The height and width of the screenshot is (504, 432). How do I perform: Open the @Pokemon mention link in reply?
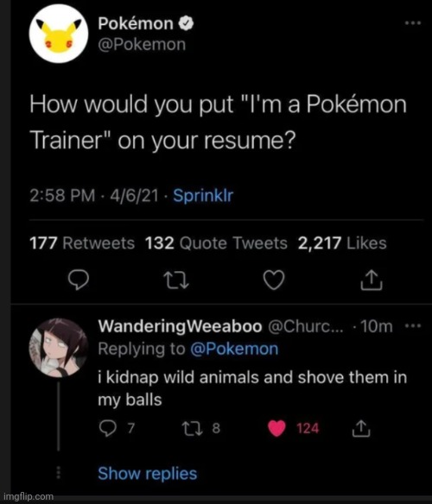pos(234,349)
